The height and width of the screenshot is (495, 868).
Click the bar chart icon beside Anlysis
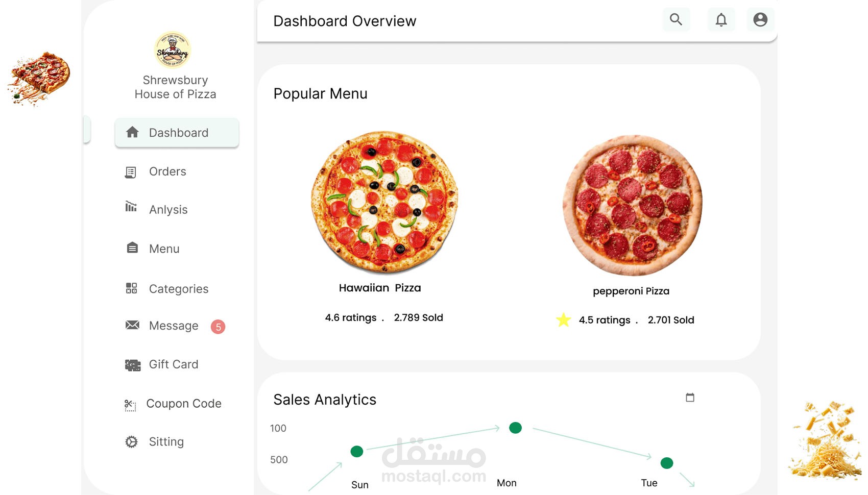tap(131, 206)
